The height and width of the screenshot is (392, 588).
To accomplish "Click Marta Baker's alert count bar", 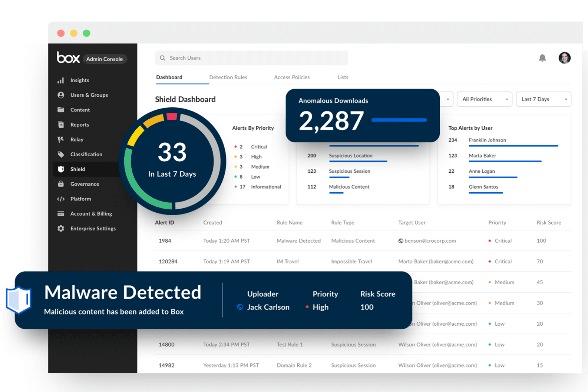I will (505, 162).
